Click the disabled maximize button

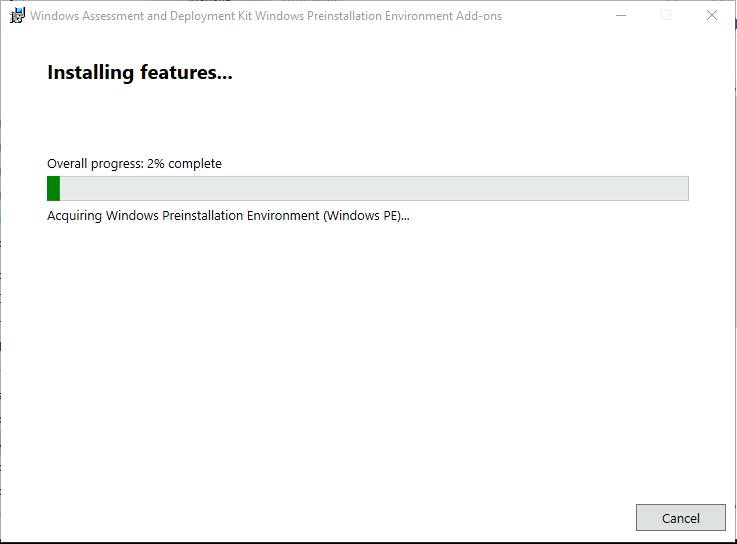pyautogui.click(x=666, y=16)
